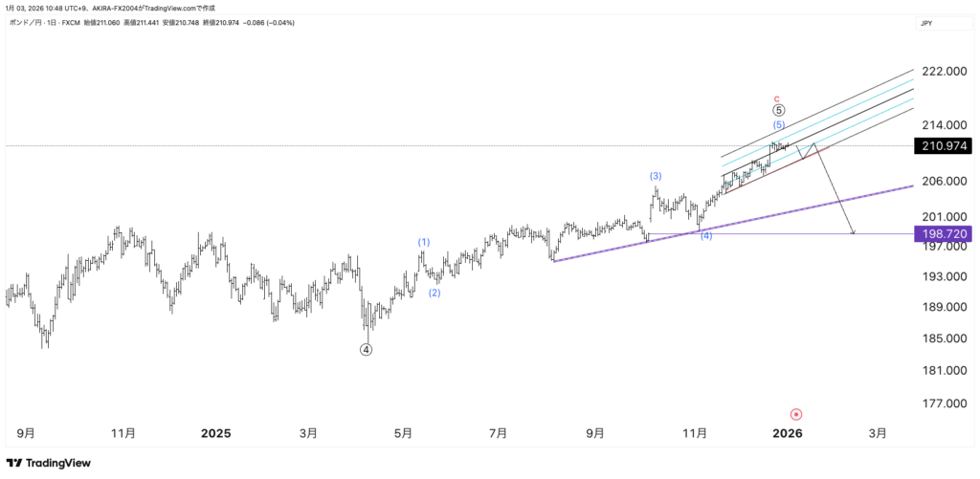Select the circled 5 wave label

(x=779, y=110)
